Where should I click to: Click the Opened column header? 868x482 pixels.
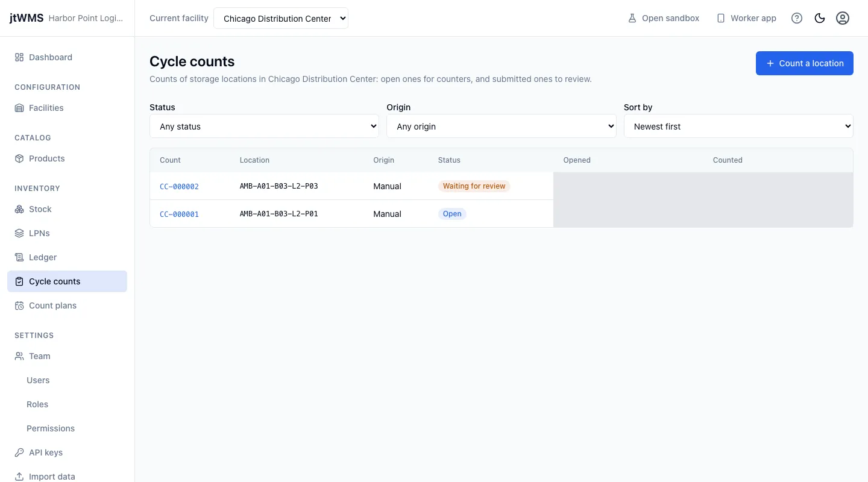577,160
